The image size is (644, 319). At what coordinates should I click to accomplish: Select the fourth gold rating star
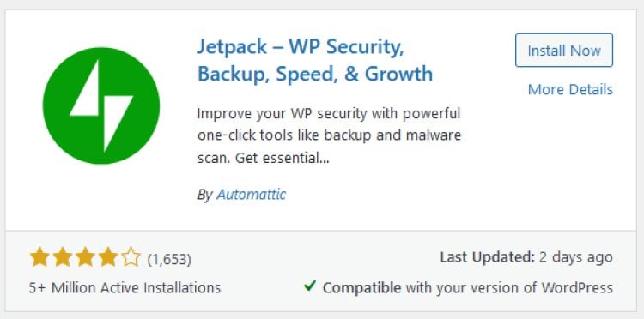pos(108,257)
